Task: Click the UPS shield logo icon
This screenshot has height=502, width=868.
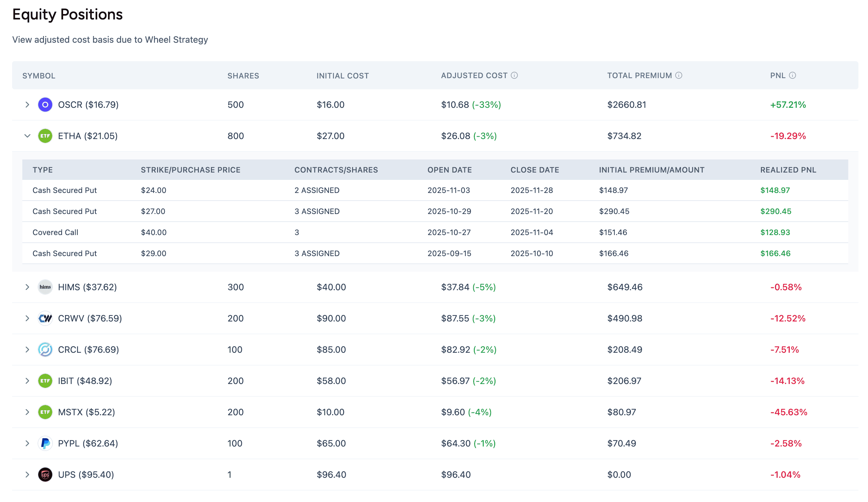Action: [x=45, y=475]
